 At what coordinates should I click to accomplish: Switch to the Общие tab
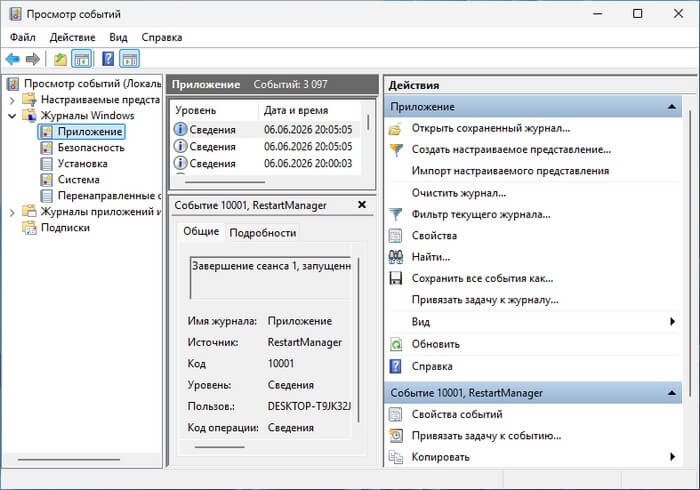(x=201, y=232)
